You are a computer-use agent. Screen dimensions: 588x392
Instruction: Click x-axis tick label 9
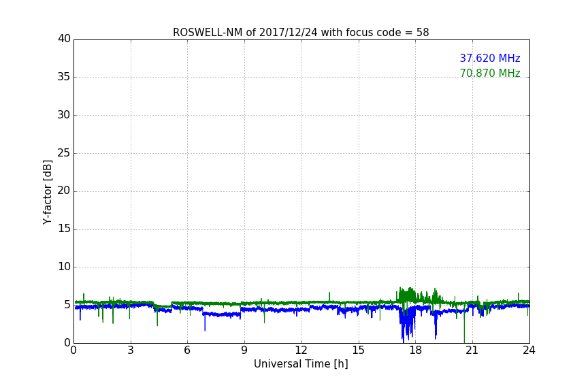pos(244,350)
